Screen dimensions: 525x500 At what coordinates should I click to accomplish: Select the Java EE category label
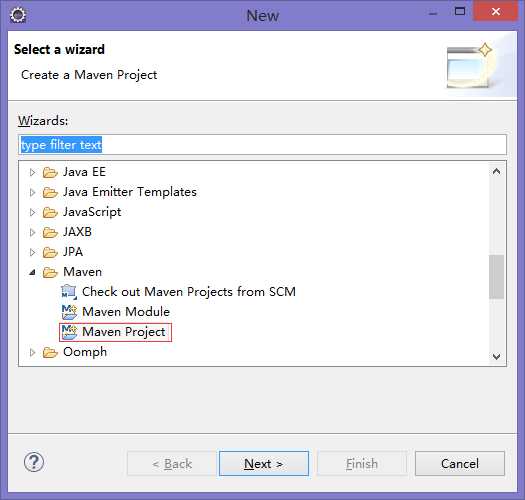point(84,172)
